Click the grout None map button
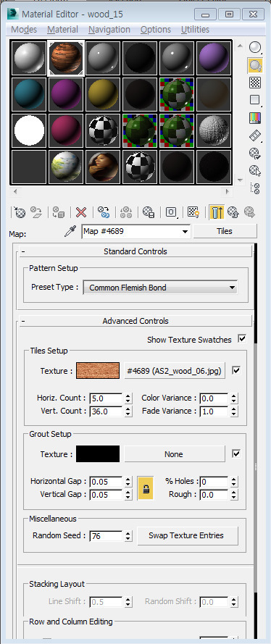 175,454
